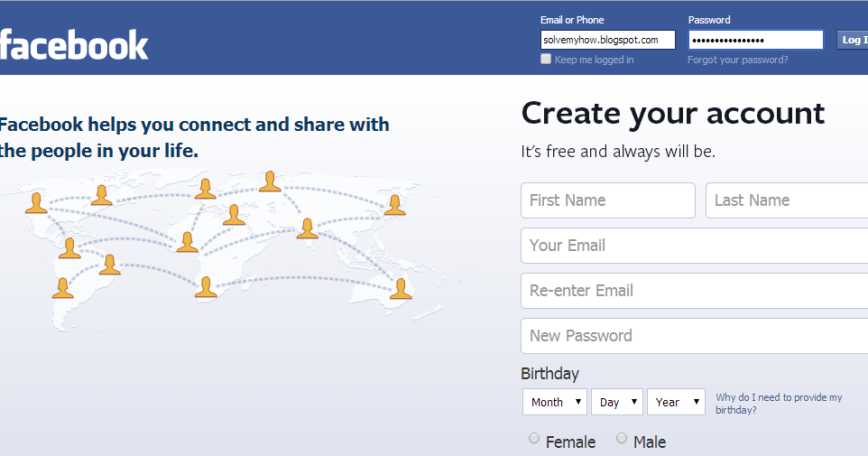868x456 pixels.
Task: Open the Why do I need to provide my birthday link
Action: [779, 404]
